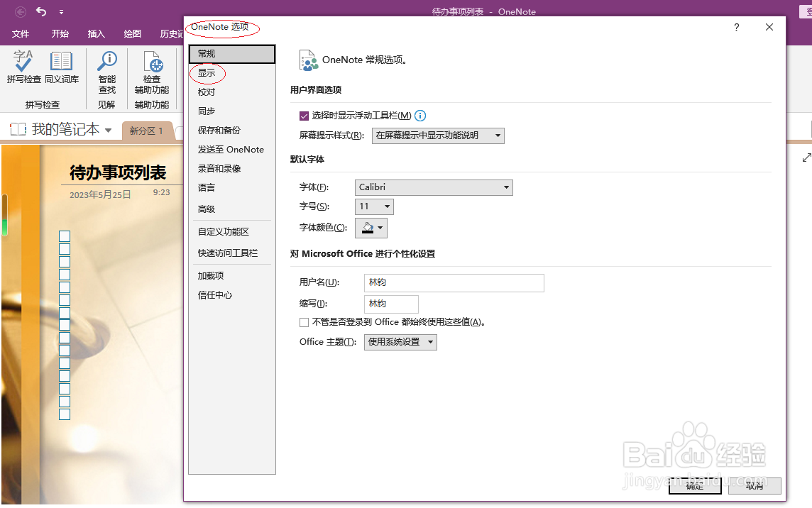The image size is (812, 508).
Task: Select 同步 category in options list
Action: coord(232,111)
